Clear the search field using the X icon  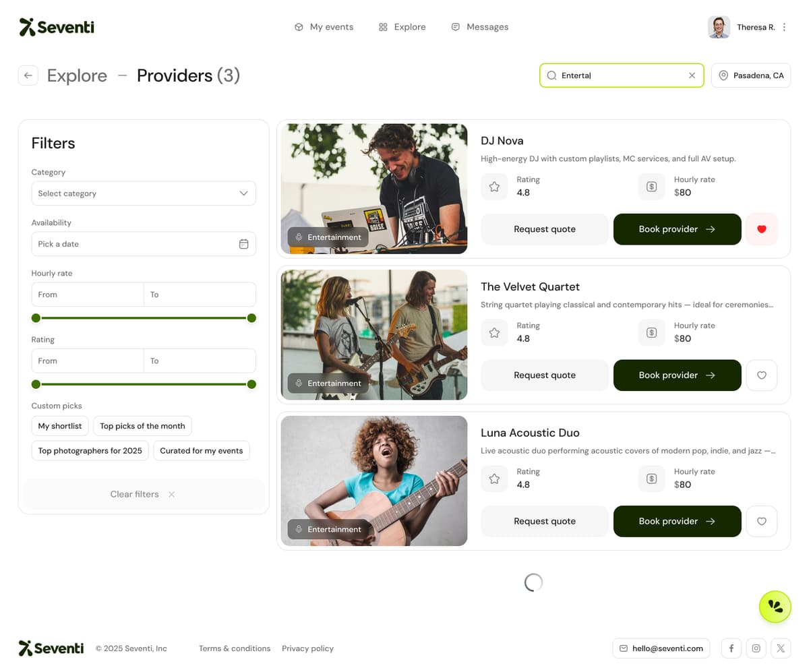pyautogui.click(x=692, y=75)
